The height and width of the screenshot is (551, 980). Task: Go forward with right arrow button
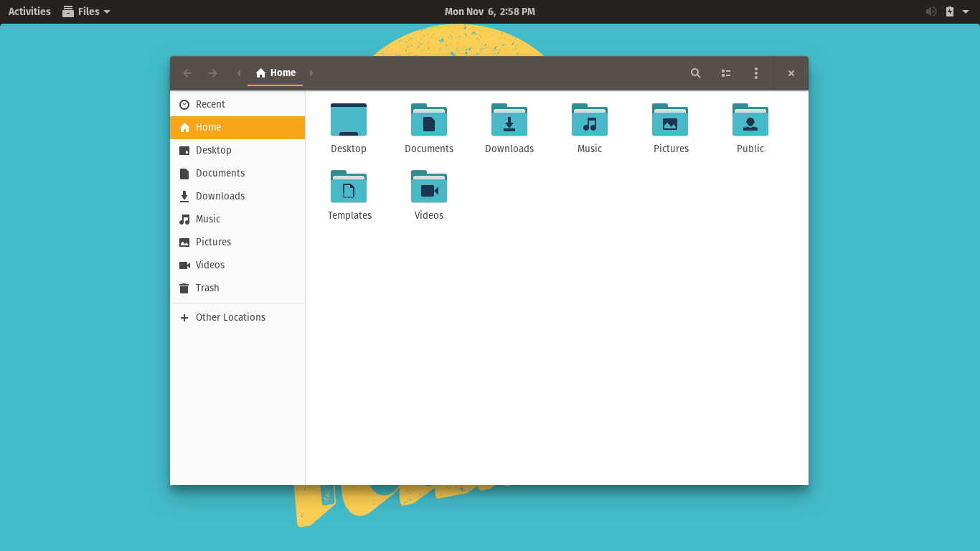pos(213,73)
